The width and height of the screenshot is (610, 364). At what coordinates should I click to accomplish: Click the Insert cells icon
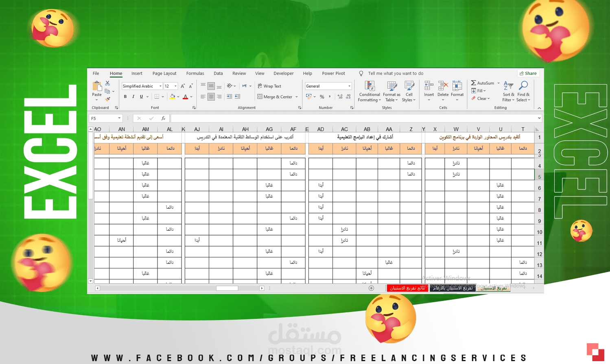coord(429,86)
